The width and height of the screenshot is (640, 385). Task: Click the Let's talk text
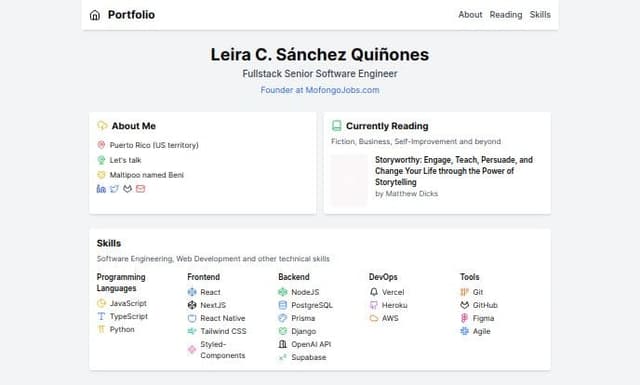tap(125, 160)
